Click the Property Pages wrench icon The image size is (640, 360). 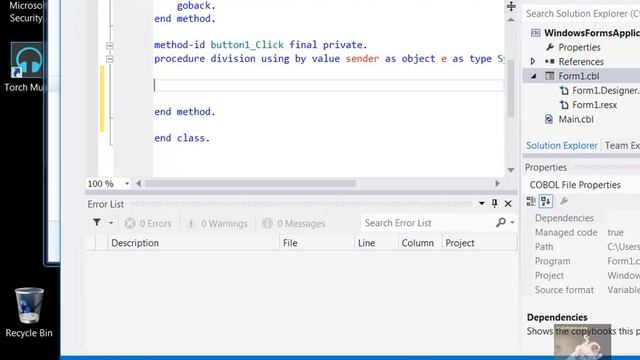click(x=564, y=201)
